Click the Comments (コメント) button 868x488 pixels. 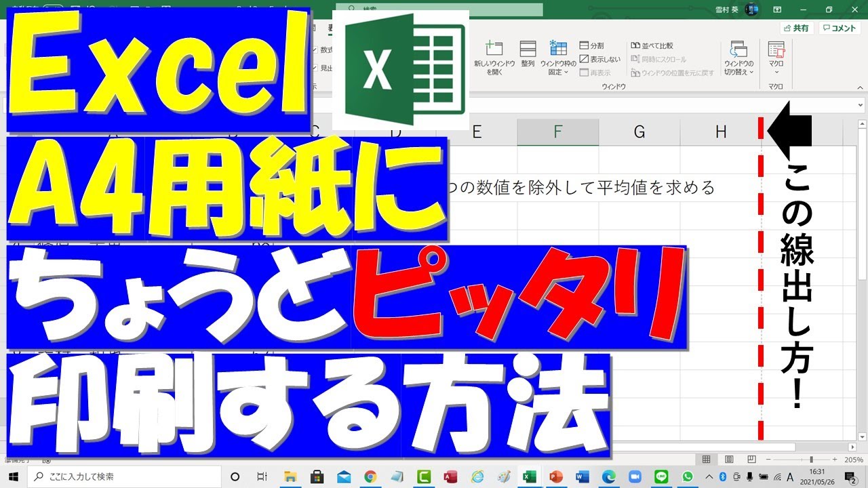pos(840,28)
